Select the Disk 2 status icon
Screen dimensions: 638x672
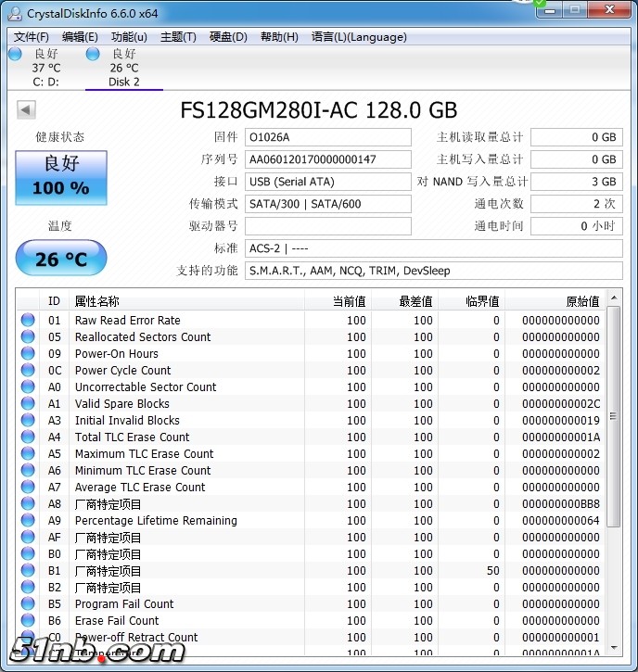click(x=93, y=55)
